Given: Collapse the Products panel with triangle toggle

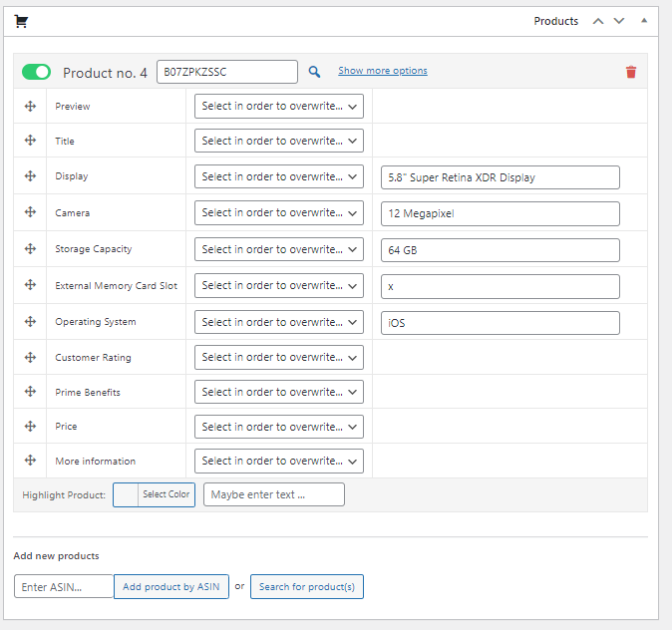Looking at the screenshot, I should 644,21.
